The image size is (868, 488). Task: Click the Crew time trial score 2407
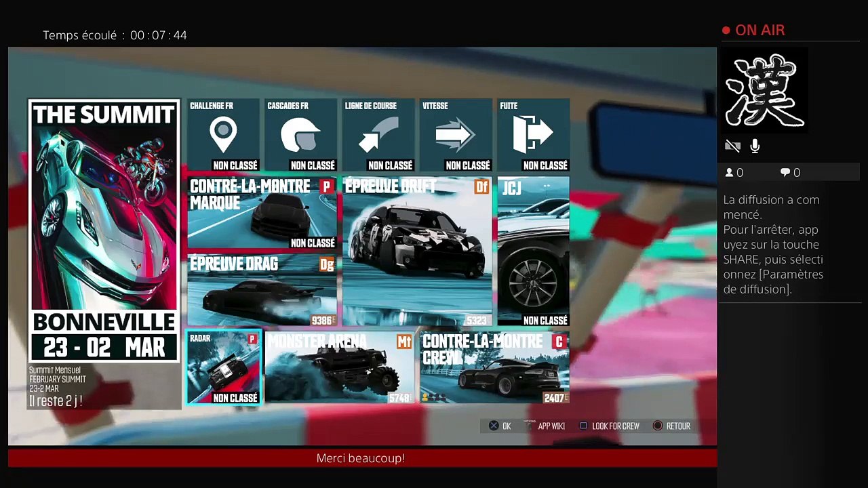(x=556, y=398)
